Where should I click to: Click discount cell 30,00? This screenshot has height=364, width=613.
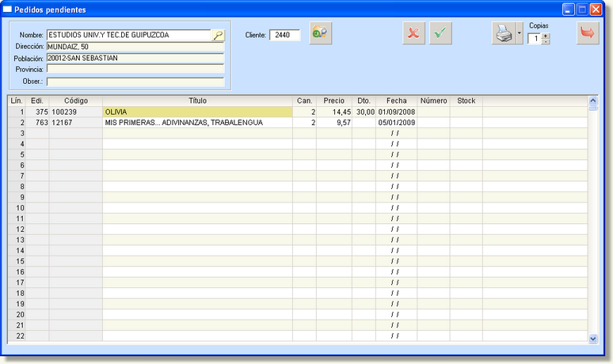coord(364,112)
